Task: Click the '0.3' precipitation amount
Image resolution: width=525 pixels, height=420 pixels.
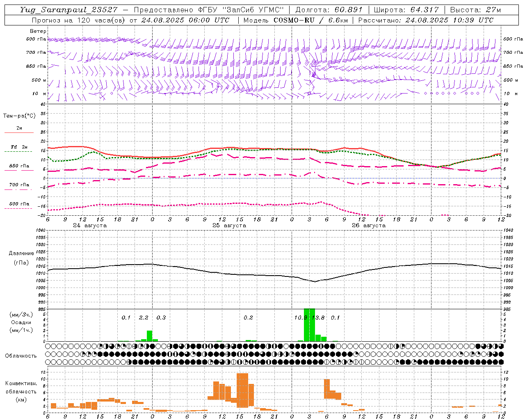Action: (161, 317)
